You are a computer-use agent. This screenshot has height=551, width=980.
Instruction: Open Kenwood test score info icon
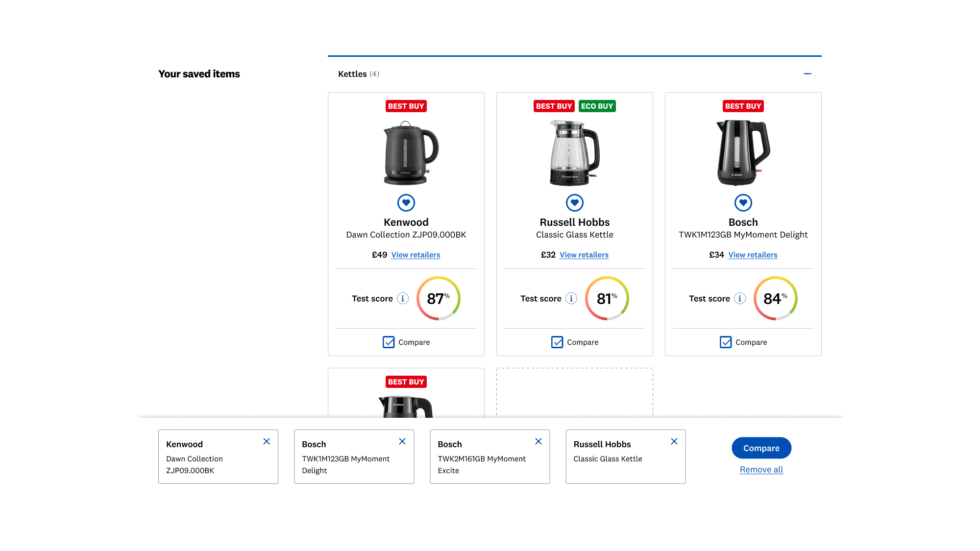click(402, 298)
